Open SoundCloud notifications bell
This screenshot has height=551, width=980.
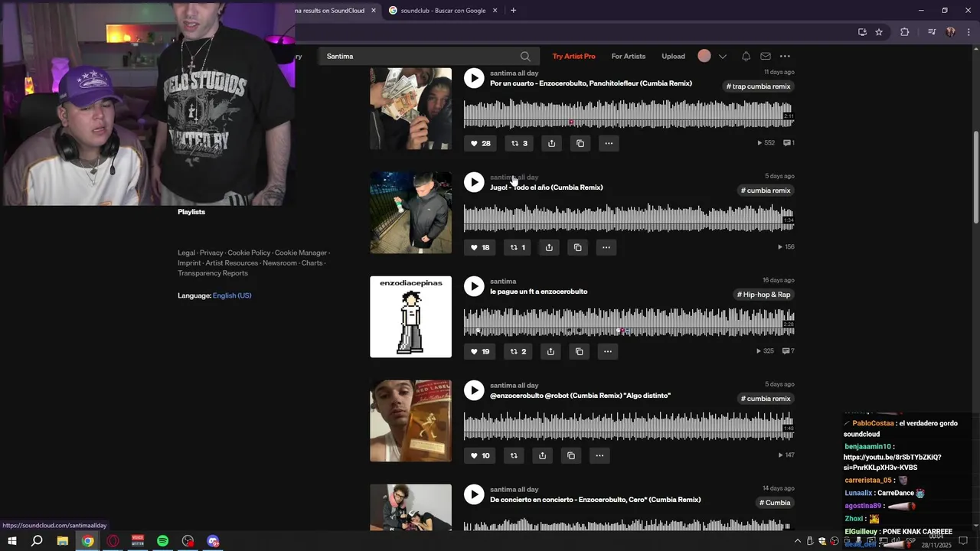tap(746, 56)
